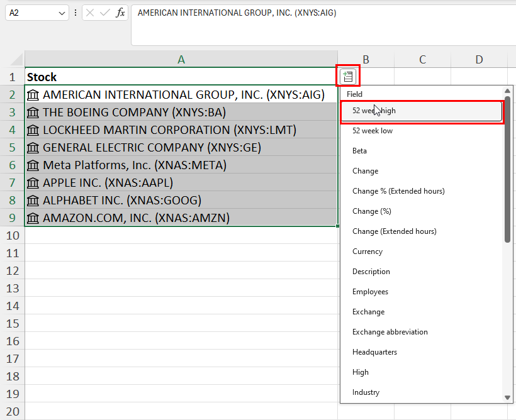Click the stock icon beside Alphabet Inc.
516x420 pixels.
(33, 201)
